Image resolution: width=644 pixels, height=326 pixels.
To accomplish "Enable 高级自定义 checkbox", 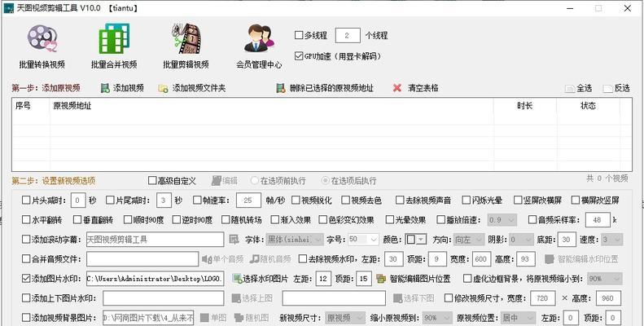I will click(152, 180).
